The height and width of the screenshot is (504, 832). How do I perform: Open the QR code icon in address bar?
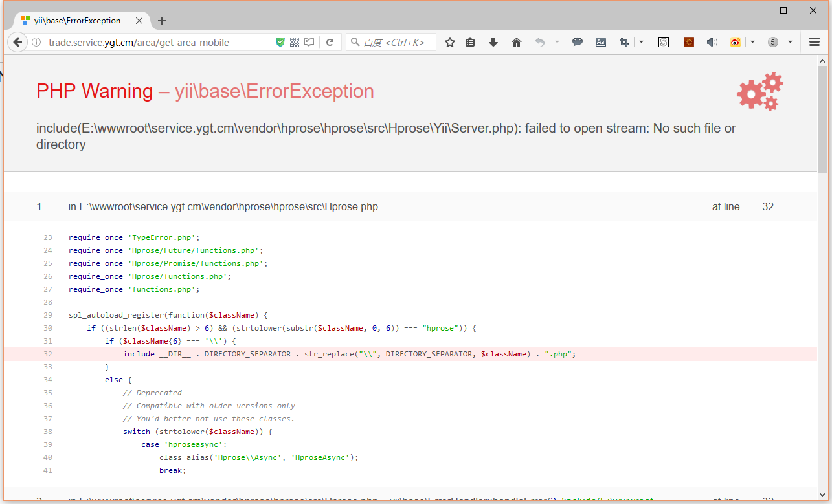point(295,42)
